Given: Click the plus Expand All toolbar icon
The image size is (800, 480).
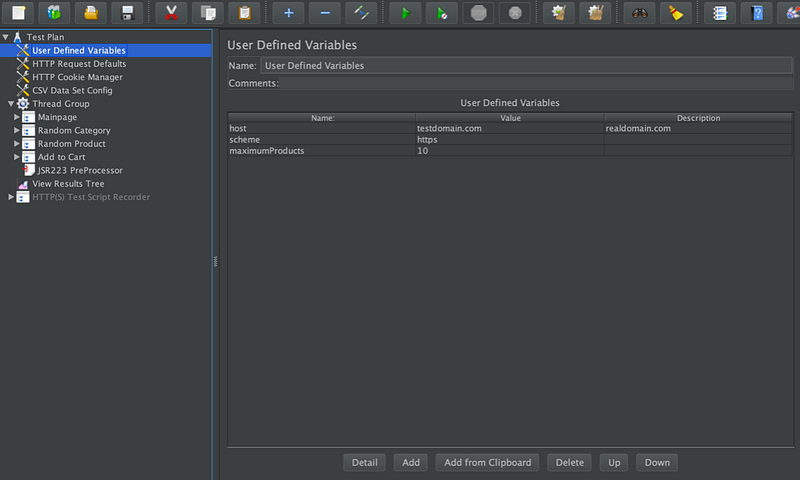Looking at the screenshot, I should click(289, 13).
